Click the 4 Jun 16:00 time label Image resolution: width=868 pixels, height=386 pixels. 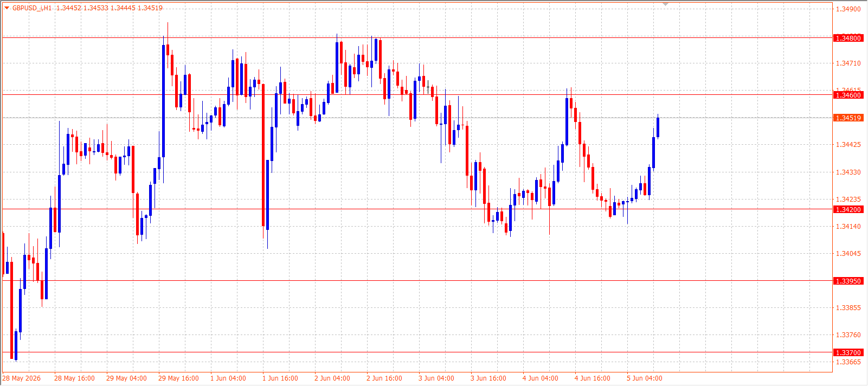(x=593, y=378)
